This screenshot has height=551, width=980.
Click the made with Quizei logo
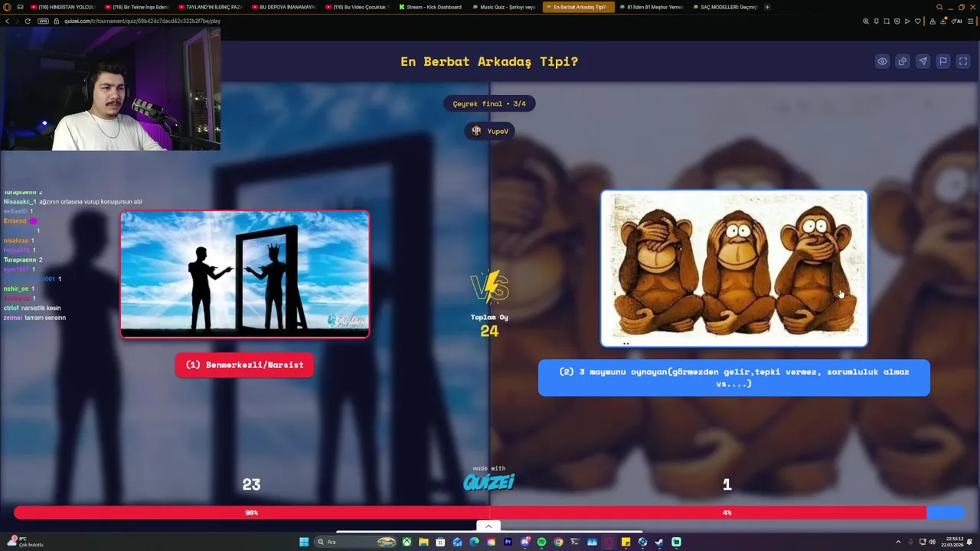tap(488, 479)
